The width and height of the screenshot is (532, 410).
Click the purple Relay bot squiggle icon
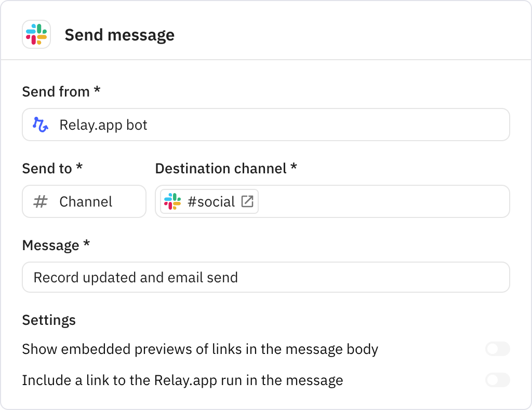(x=41, y=125)
